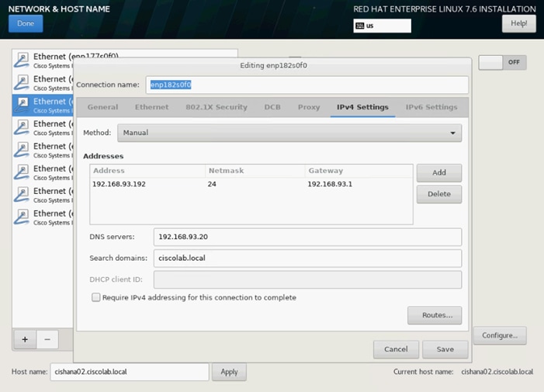This screenshot has height=392, width=544.
Task: Select the IPv4 Settings tab
Action: coord(362,107)
